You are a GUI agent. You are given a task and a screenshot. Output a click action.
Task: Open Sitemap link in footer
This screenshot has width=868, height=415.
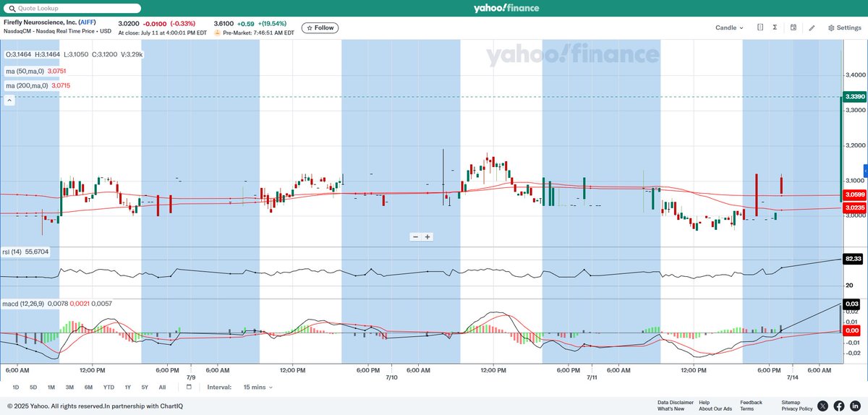pos(791,402)
